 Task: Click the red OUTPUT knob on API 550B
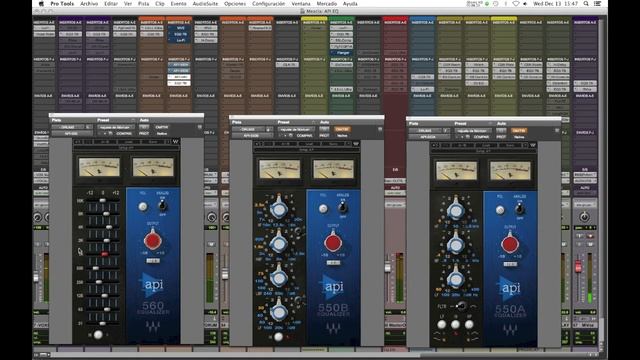[333, 242]
